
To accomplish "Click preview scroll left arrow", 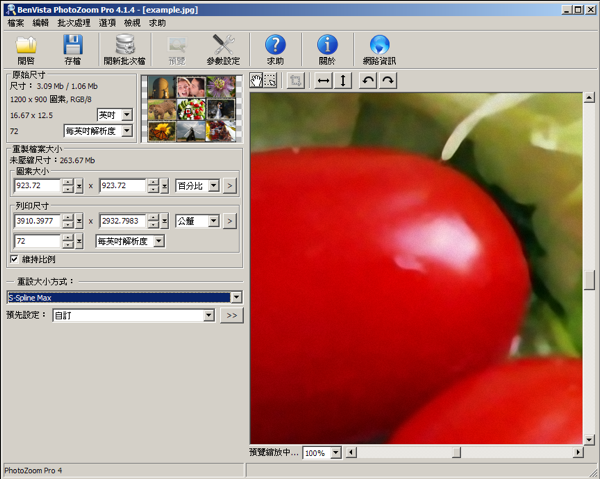I will [x=351, y=453].
